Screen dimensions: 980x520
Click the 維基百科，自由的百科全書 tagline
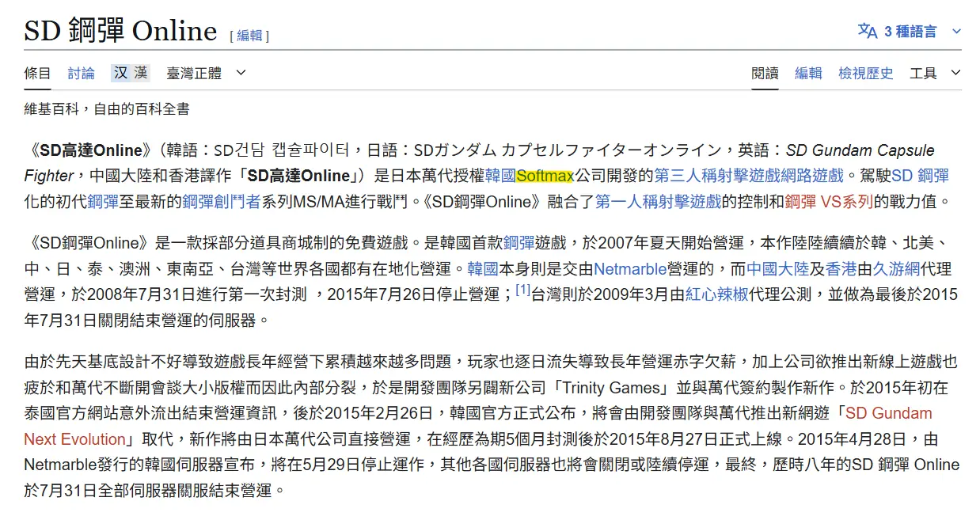point(107,109)
